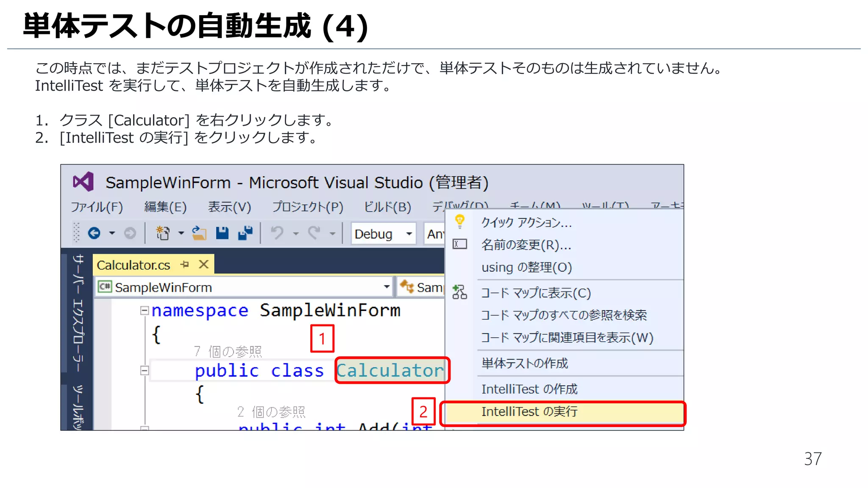The width and height of the screenshot is (868, 488).
Task: Click the lightbulb Quick Actions icon
Action: [460, 222]
